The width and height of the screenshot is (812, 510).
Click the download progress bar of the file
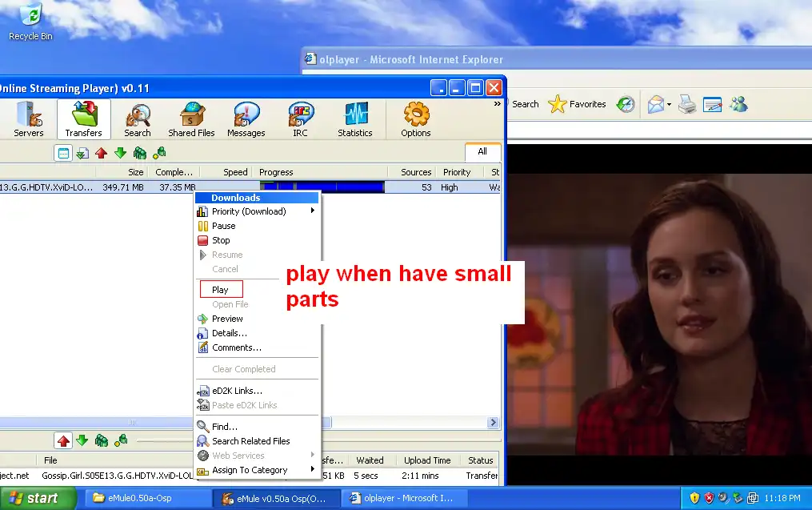click(x=322, y=187)
